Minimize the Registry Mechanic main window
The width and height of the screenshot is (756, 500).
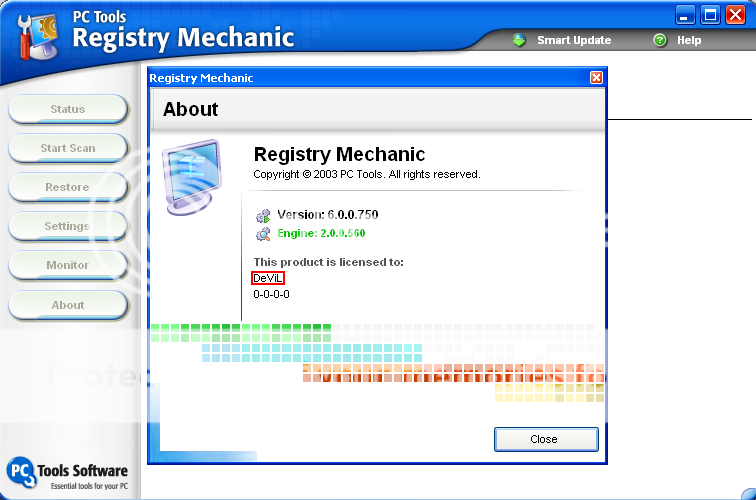685,14
